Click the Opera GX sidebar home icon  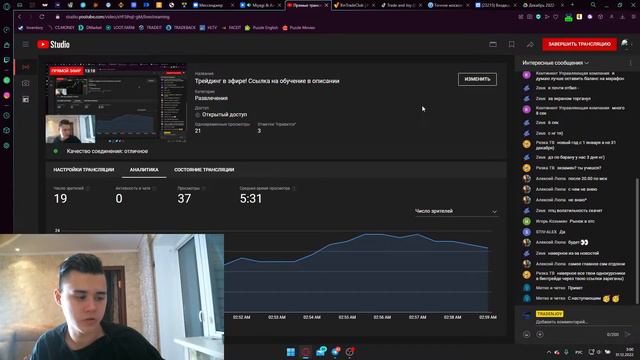pos(7,45)
